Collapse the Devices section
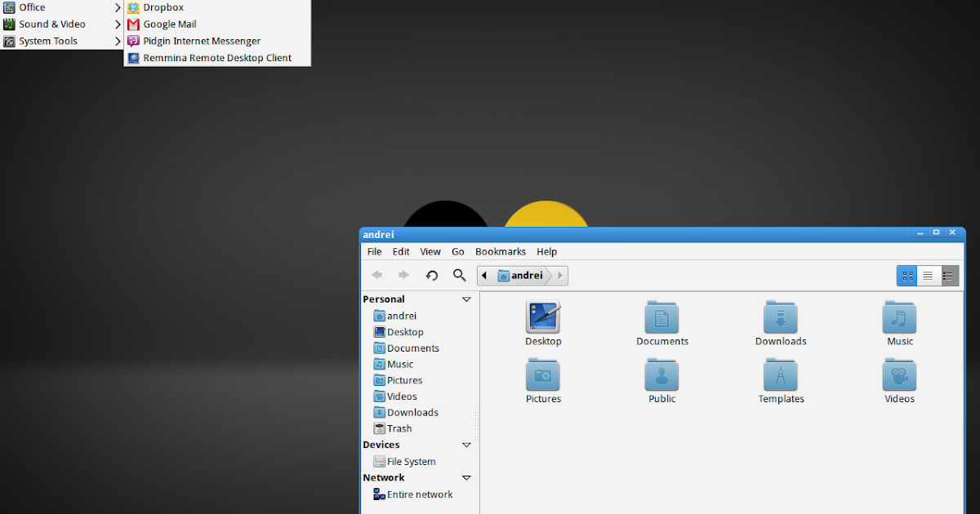 click(466, 445)
